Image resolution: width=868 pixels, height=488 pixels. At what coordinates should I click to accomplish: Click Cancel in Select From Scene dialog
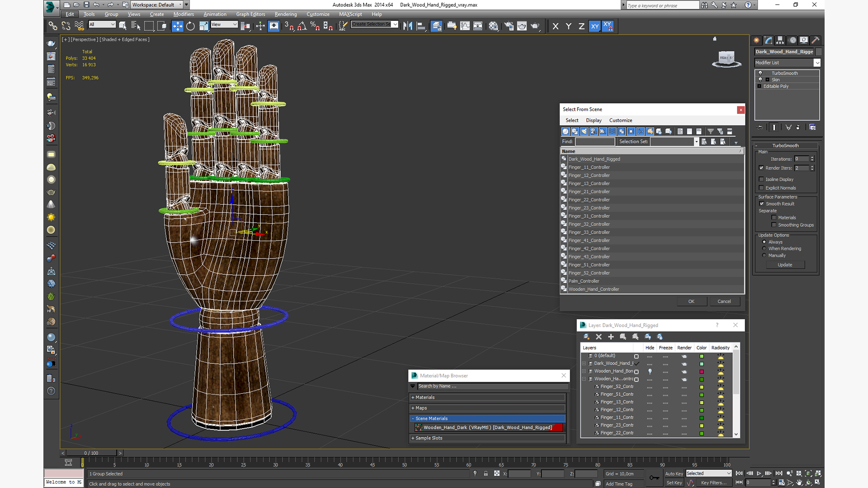pos(724,301)
